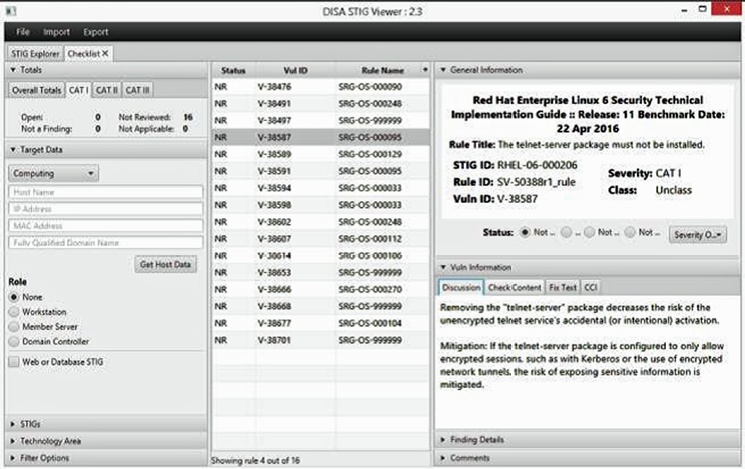Select the row for V-38653
Screen dimensions: 745x469
(x=321, y=272)
